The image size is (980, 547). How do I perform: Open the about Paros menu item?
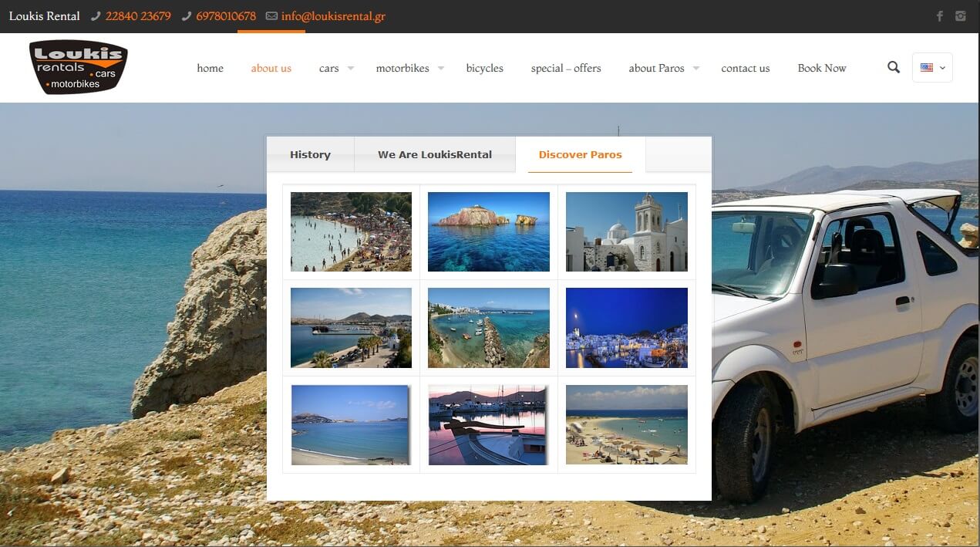657,68
